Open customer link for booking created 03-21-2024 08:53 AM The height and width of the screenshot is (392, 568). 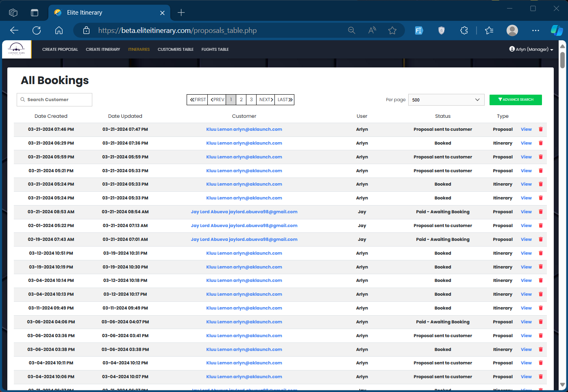(244, 212)
